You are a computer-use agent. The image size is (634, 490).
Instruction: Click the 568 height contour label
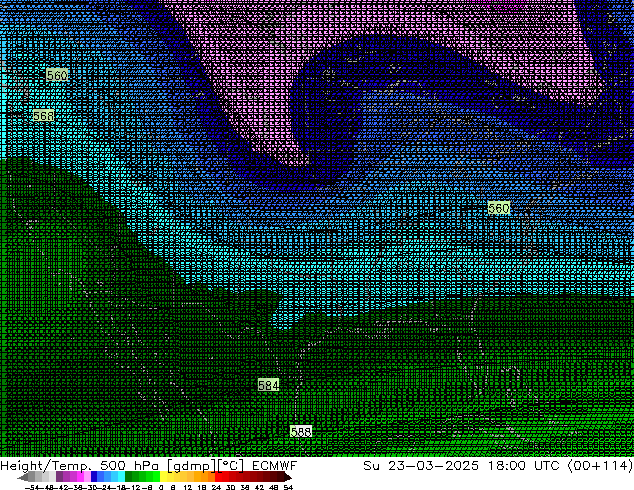point(43,116)
